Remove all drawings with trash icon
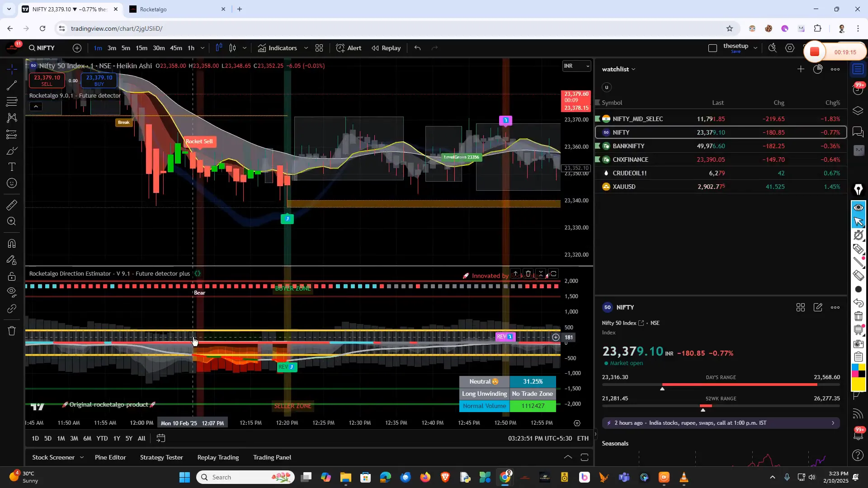Screen dimensions: 868x488 [x=11, y=331]
